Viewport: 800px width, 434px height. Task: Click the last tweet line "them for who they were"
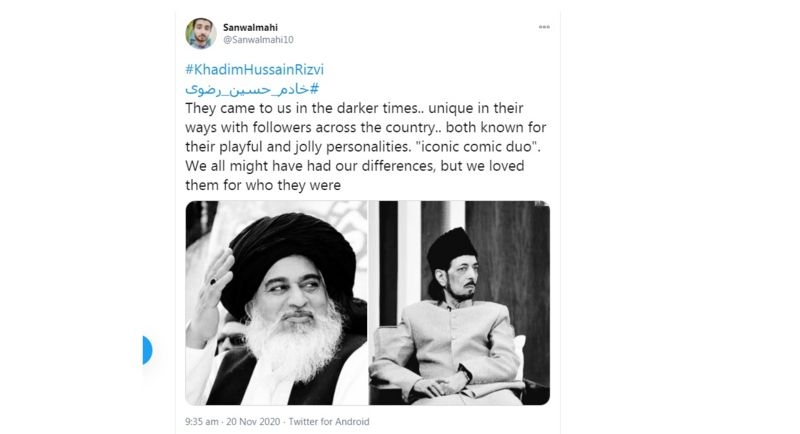pos(263,185)
